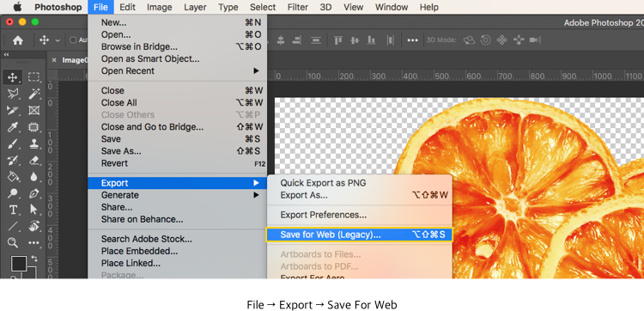Collapse the toolbox with double-arrow

(6, 54)
